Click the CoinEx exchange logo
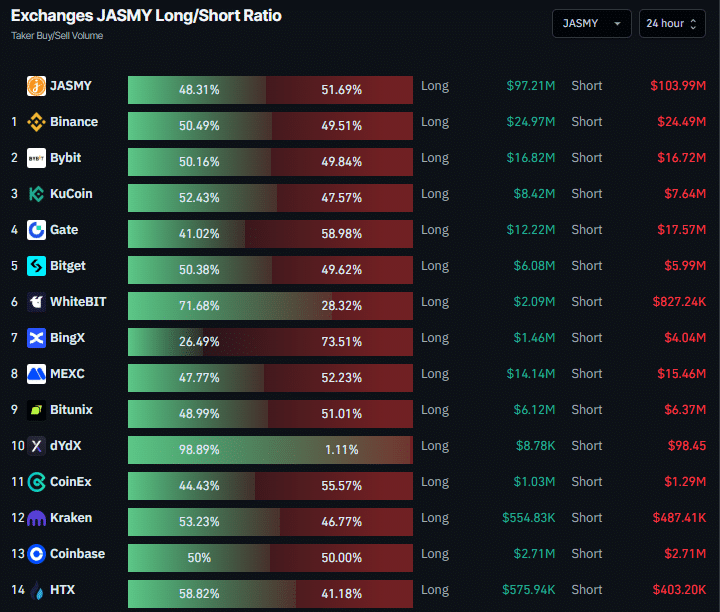 point(36,482)
